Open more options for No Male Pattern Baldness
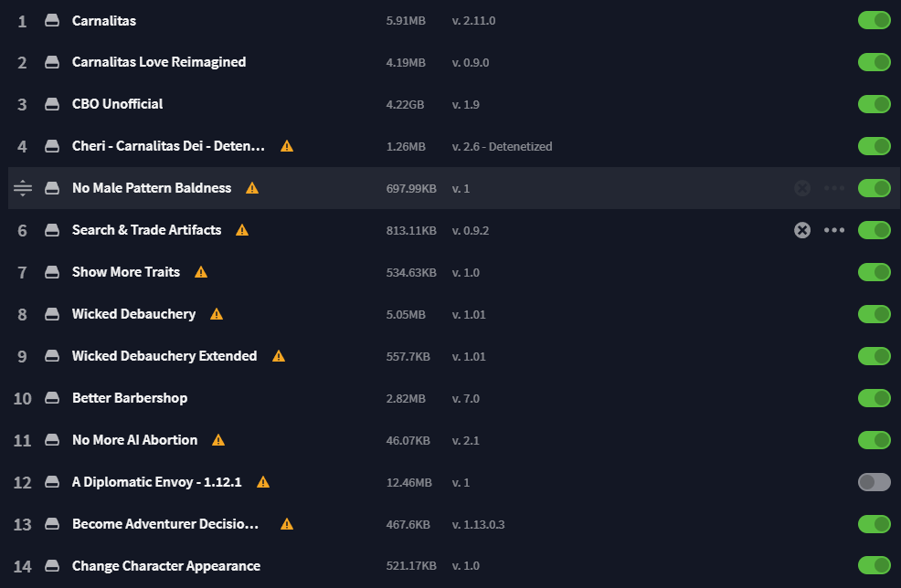Viewport: 901px width, 588px height. [x=834, y=188]
